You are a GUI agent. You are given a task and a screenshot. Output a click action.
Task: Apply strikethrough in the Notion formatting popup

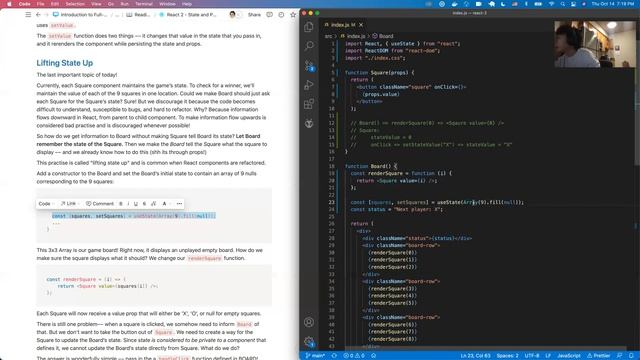(144, 204)
